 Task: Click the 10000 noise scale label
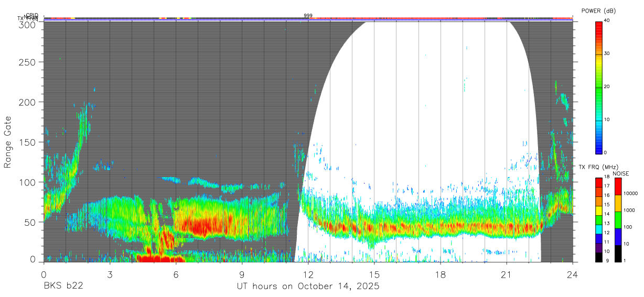(630, 193)
